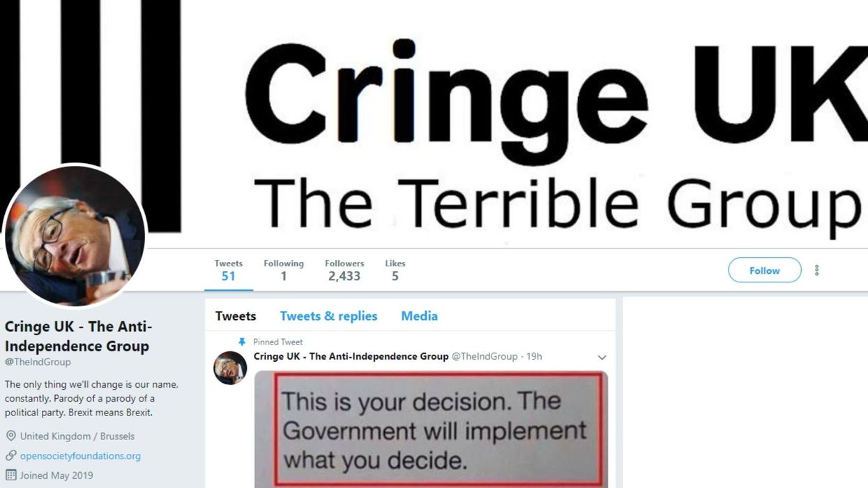Click the large profile avatar picture

(75, 236)
